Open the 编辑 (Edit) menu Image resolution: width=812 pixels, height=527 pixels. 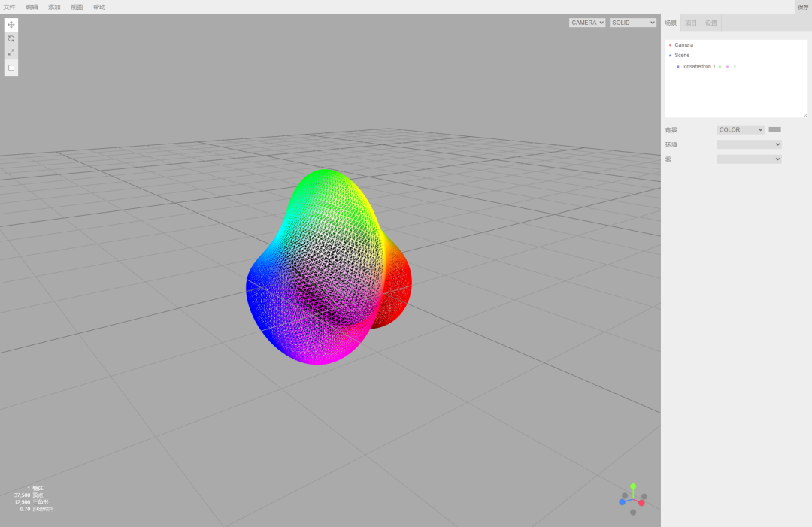tap(32, 7)
